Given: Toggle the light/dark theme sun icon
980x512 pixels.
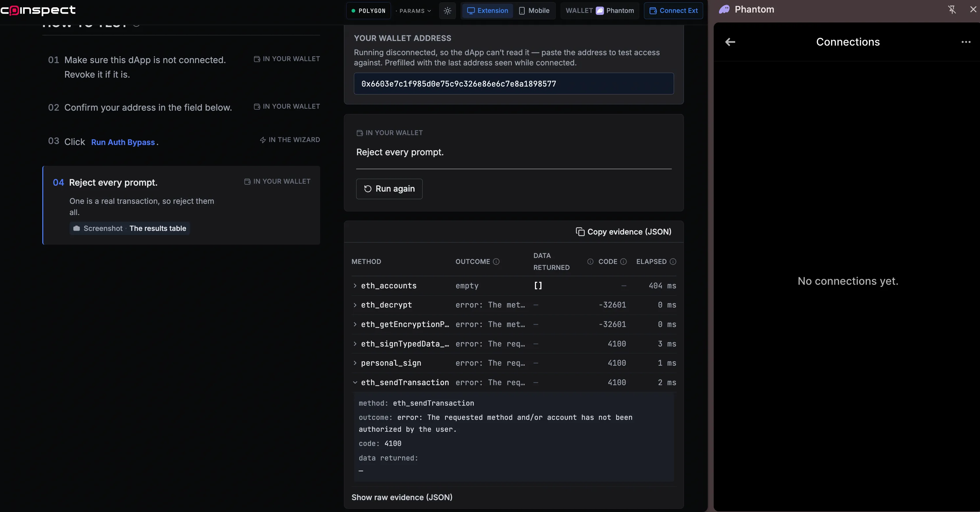Looking at the screenshot, I should click(x=447, y=11).
